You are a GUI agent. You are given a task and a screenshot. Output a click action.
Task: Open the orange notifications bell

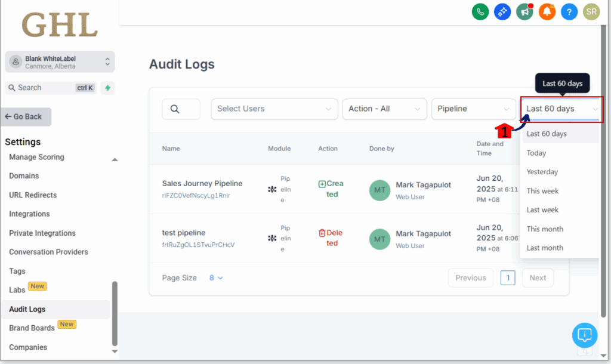point(547,11)
